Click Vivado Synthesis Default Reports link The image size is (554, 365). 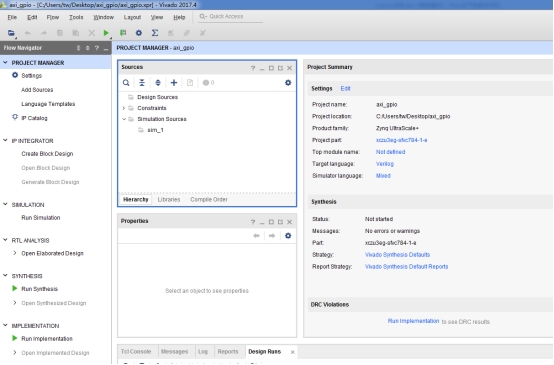point(406,267)
